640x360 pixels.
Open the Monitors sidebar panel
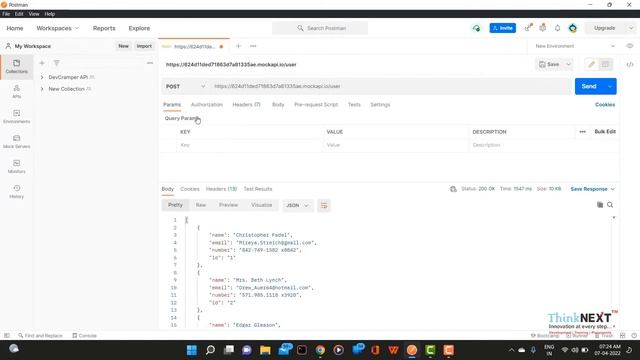[16, 166]
